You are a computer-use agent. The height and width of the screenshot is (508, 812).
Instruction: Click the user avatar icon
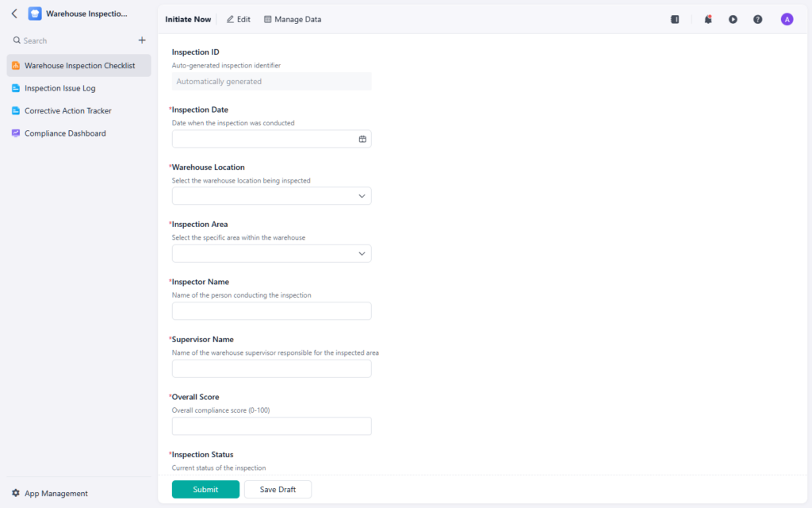(x=787, y=19)
